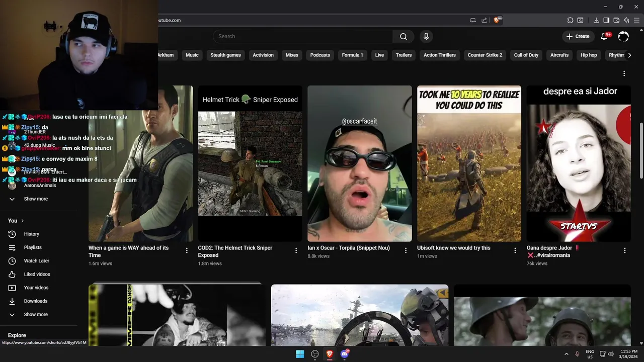Image resolution: width=644 pixels, height=362 pixels.
Task: Activate voice search microphone
Action: pos(426,36)
